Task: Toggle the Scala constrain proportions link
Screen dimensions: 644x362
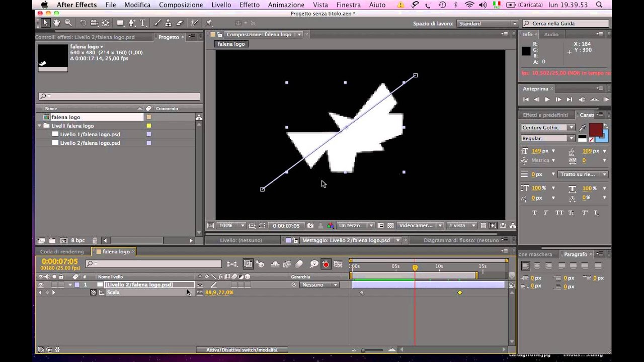Action: point(200,293)
